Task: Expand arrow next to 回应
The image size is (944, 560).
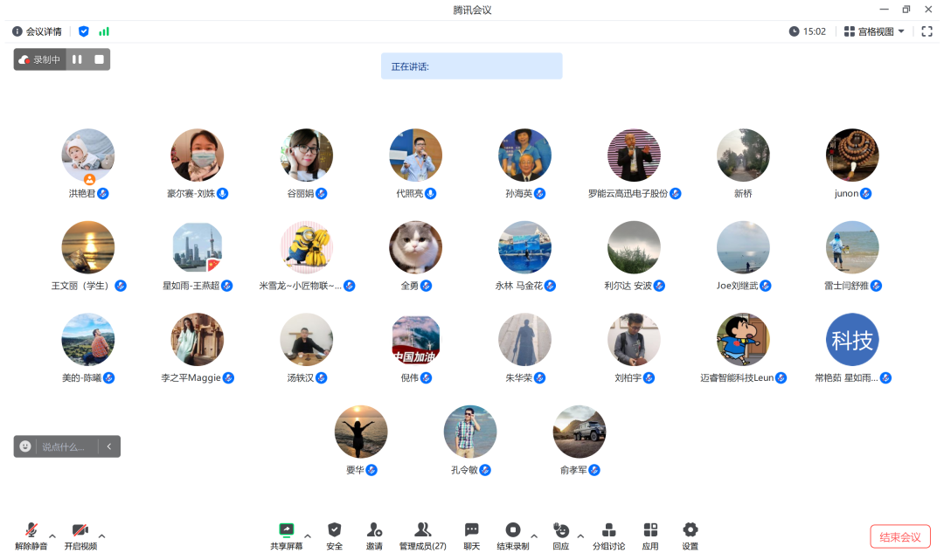Action: point(580,536)
